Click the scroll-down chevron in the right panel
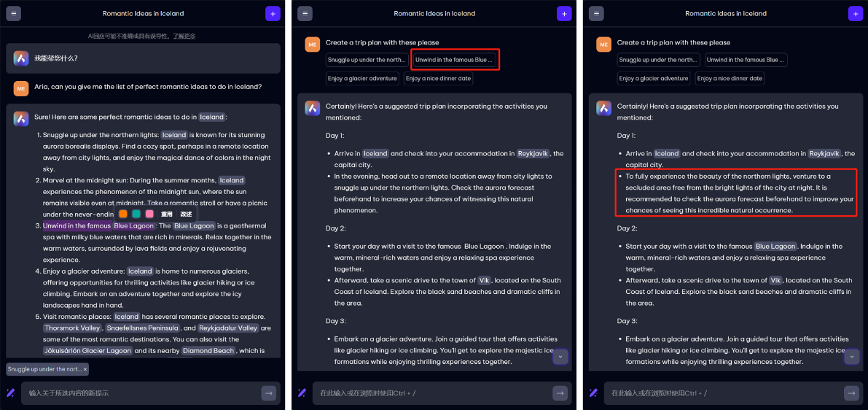 [x=851, y=357]
